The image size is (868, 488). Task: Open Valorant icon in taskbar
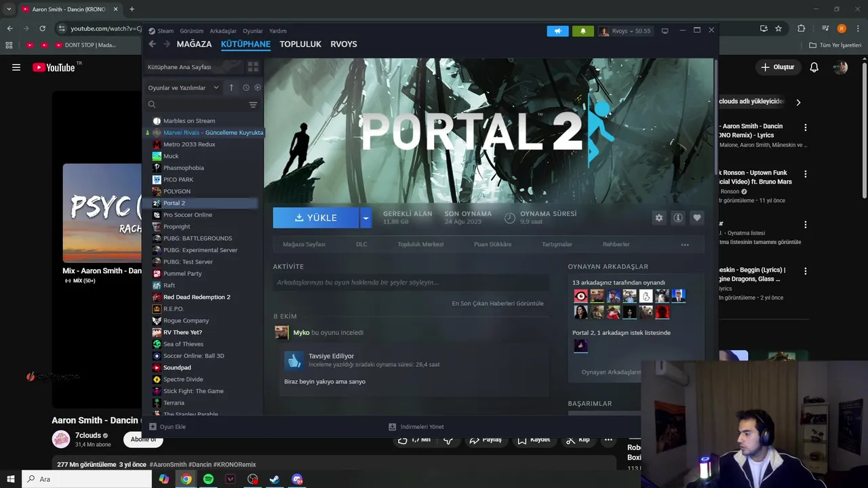(231, 479)
